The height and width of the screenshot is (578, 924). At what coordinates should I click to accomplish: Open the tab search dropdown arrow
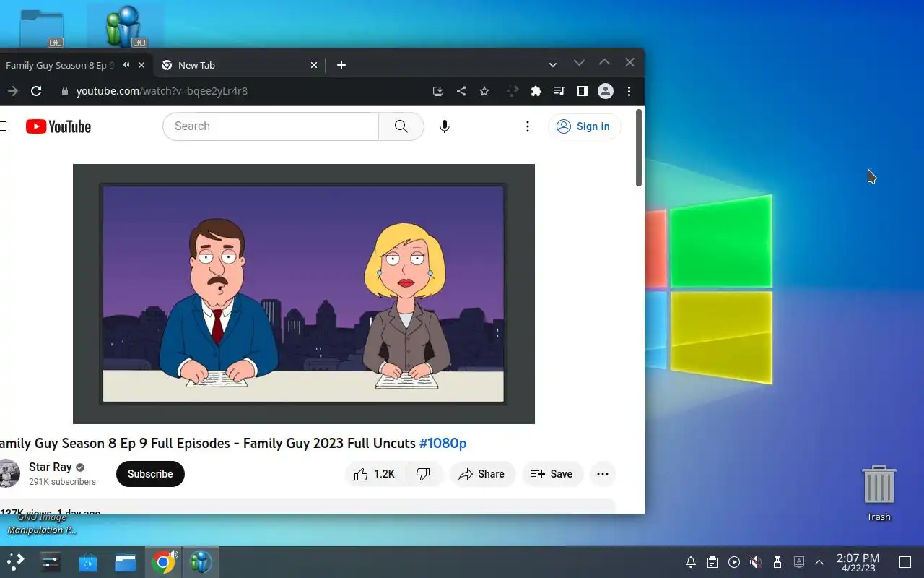tap(552, 65)
